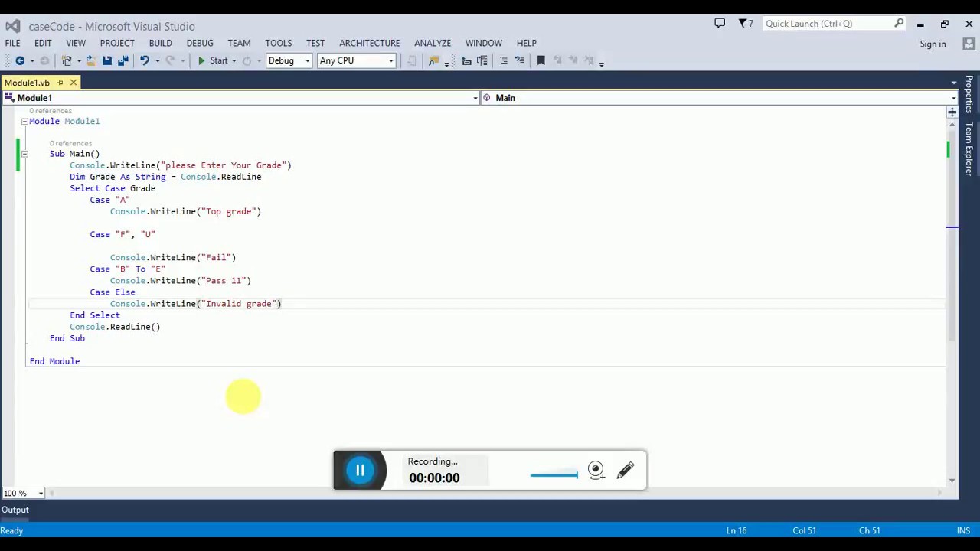980x551 pixels.
Task: Click the Save All double-disk icon
Action: point(122,60)
